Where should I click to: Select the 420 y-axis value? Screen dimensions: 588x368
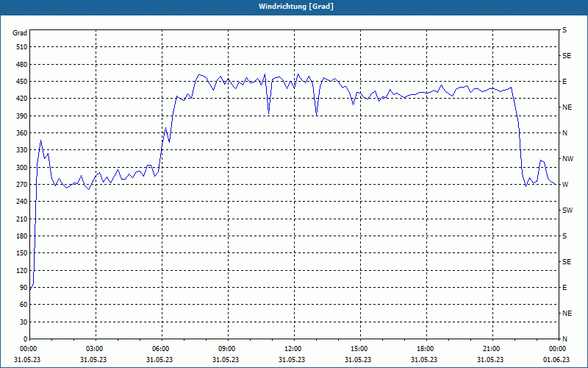[22, 99]
